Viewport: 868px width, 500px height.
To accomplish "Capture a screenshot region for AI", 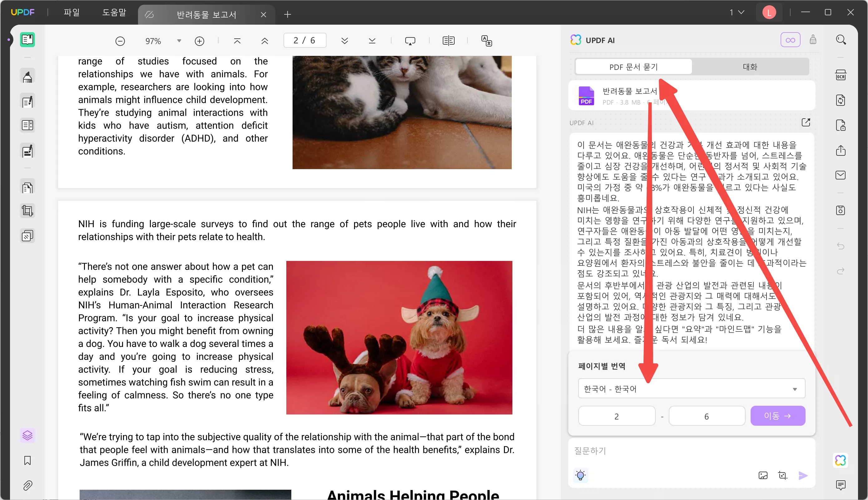I will point(782,475).
